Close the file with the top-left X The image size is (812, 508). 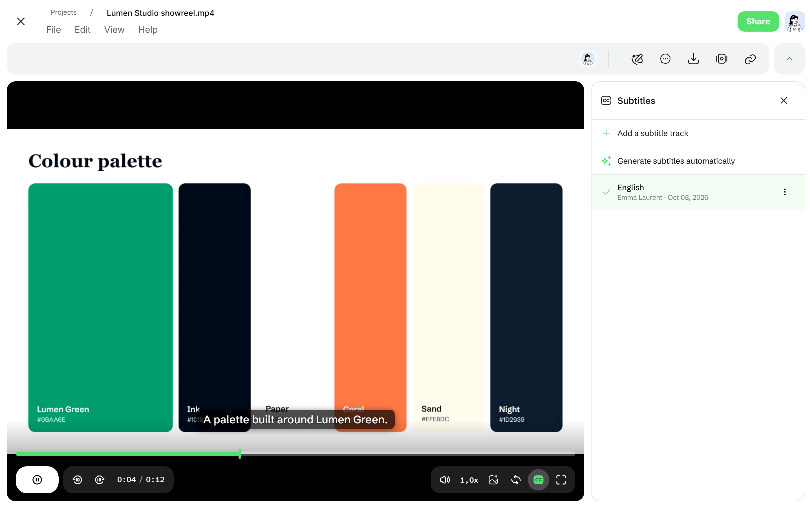click(21, 21)
